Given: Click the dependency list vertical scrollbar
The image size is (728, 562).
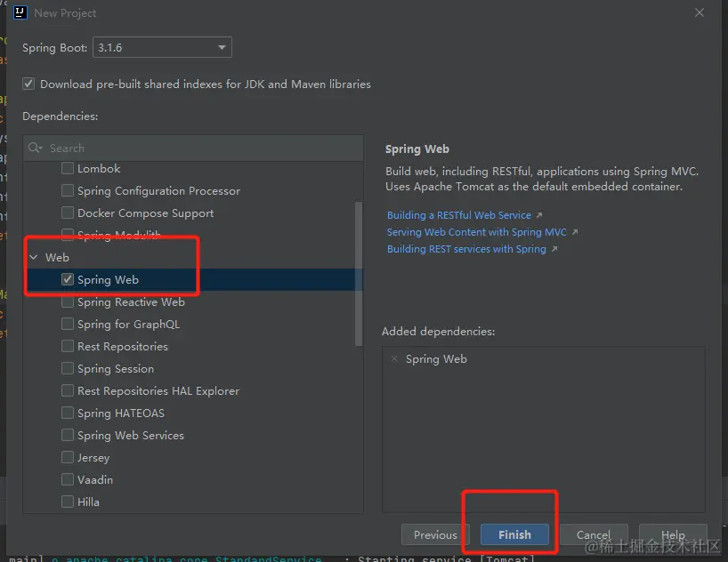Looking at the screenshot, I should point(359,274).
